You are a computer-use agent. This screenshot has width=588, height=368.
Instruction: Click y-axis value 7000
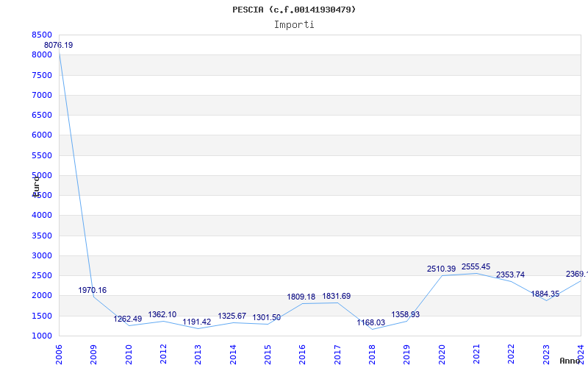click(42, 95)
